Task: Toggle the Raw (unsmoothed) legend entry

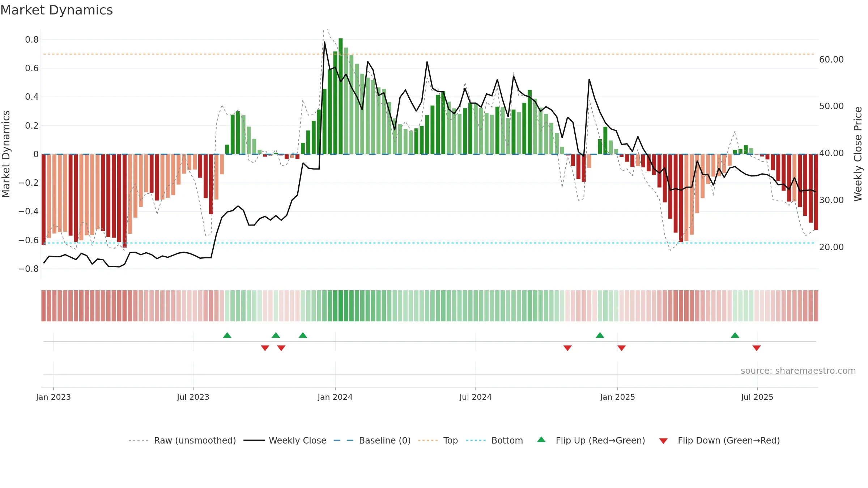Action: (182, 440)
